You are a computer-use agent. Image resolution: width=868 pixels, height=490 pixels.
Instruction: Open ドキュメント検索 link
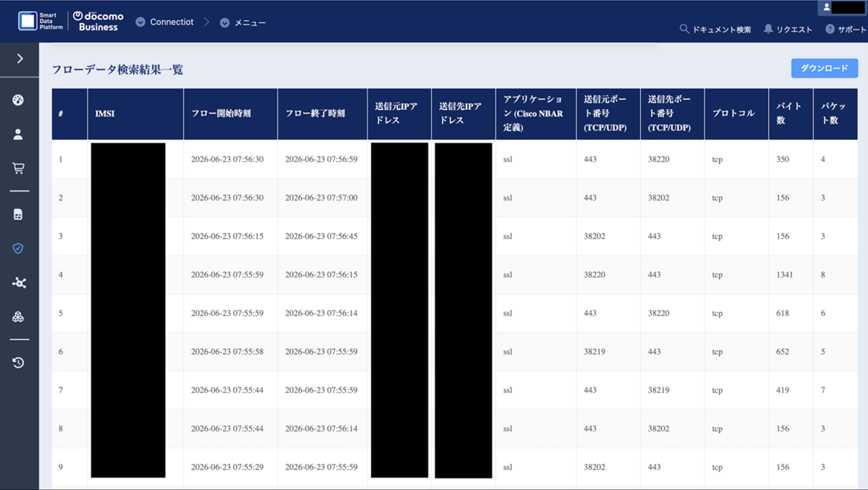click(721, 30)
